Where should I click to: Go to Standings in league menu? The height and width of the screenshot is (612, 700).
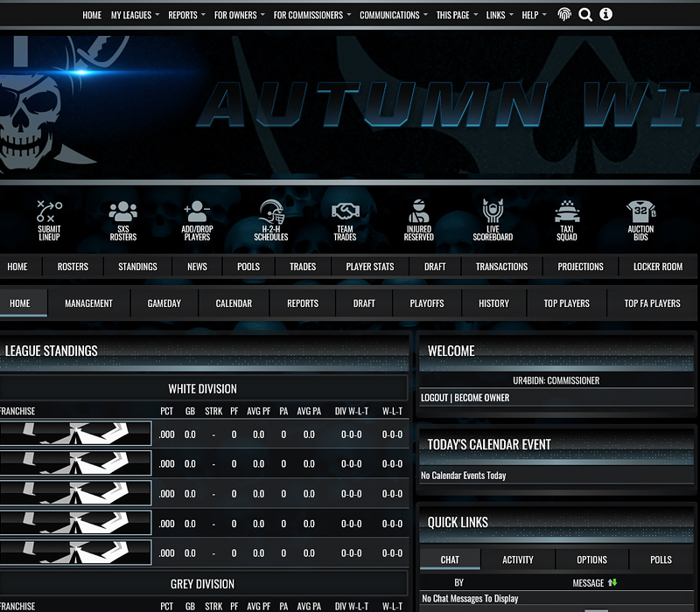[137, 267]
